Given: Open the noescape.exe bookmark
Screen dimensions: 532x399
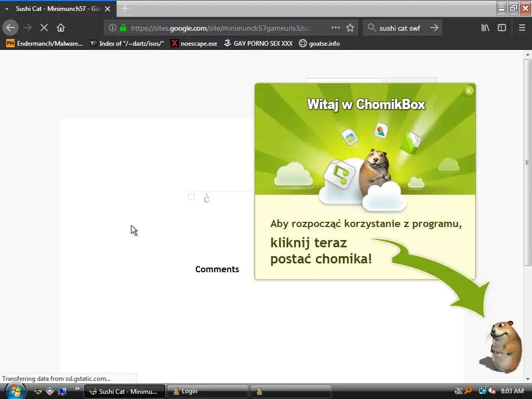Looking at the screenshot, I should 194,44.
